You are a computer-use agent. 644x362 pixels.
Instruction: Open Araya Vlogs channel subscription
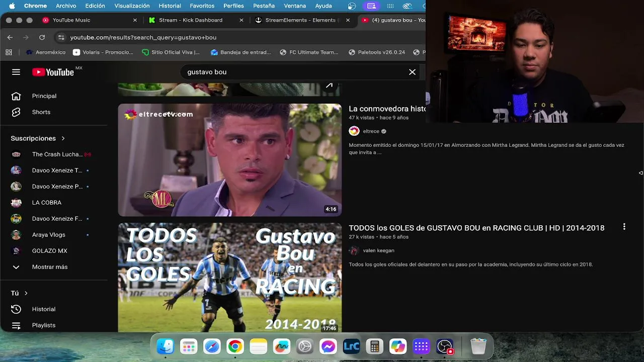49,235
